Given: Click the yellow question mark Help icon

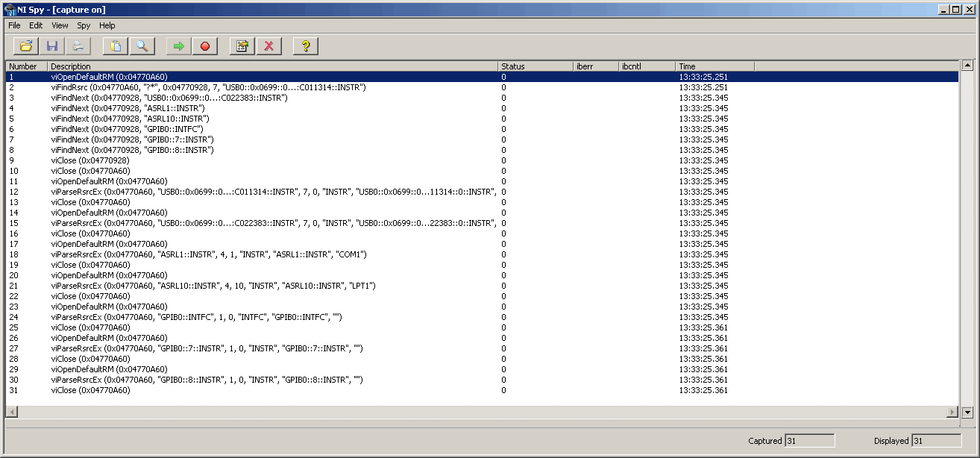Looking at the screenshot, I should pyautogui.click(x=306, y=46).
